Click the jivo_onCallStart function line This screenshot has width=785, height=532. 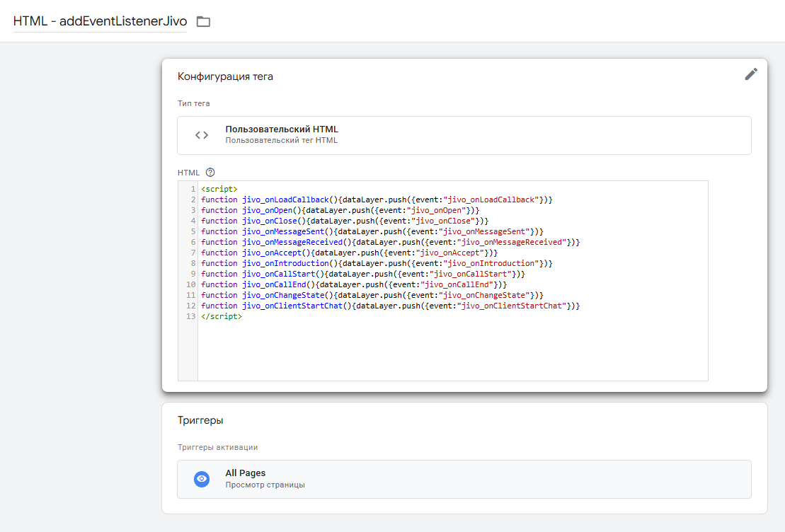point(363,274)
